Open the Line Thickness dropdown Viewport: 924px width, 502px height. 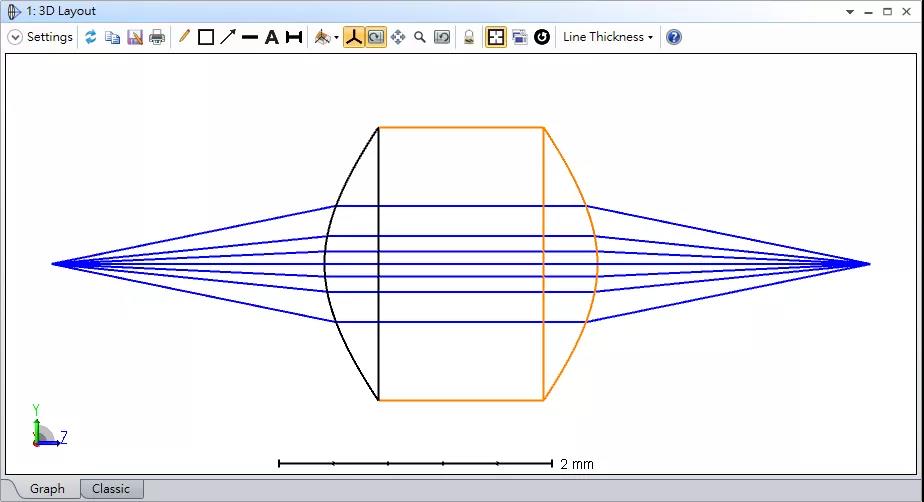pos(608,37)
